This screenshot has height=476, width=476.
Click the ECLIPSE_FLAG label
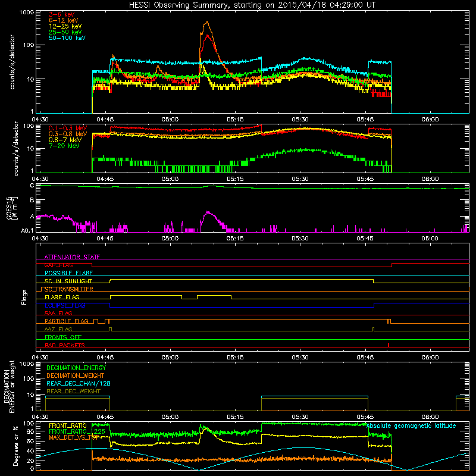tap(65, 305)
